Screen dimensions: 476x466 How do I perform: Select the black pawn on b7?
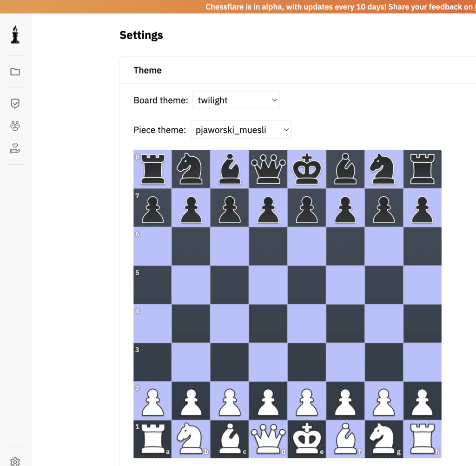point(191,210)
